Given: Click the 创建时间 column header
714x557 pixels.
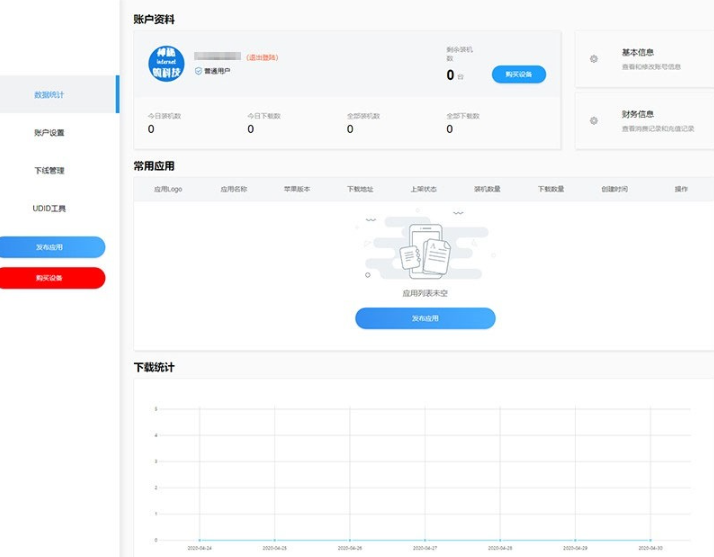Looking at the screenshot, I should 614,189.
